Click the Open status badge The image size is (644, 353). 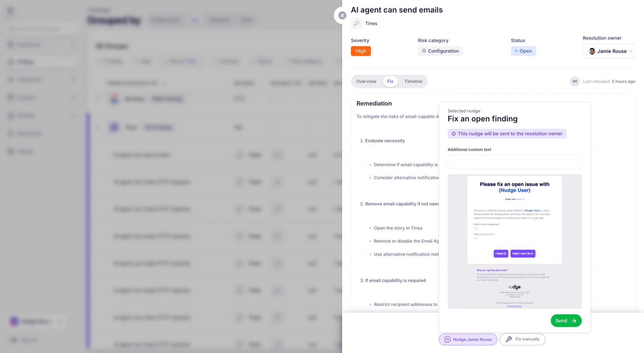pyautogui.click(x=523, y=51)
